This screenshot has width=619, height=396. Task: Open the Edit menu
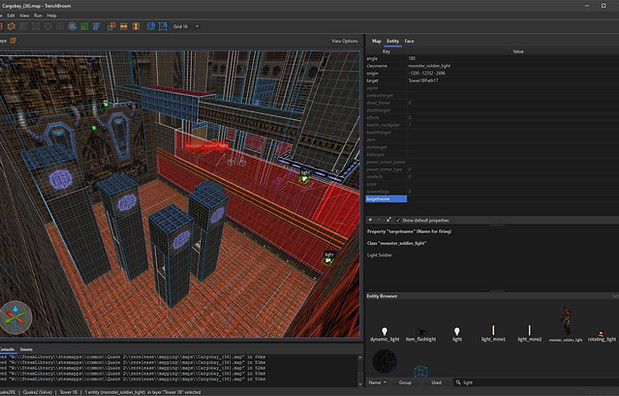click(x=11, y=15)
